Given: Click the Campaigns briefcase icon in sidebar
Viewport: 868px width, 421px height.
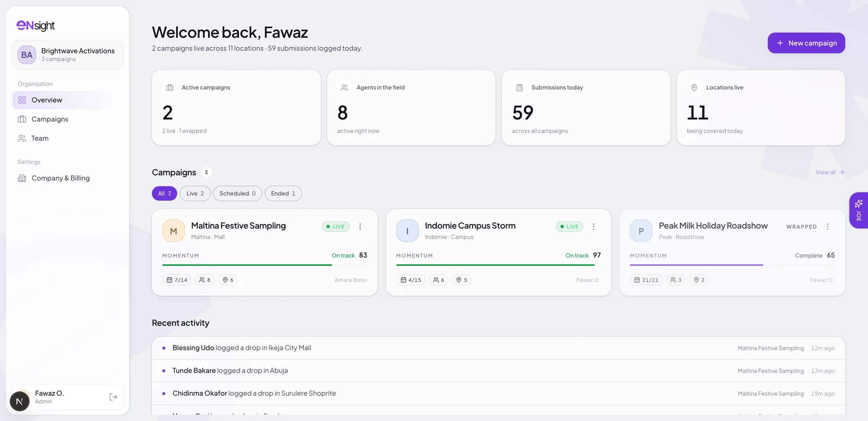Looking at the screenshot, I should 22,119.
